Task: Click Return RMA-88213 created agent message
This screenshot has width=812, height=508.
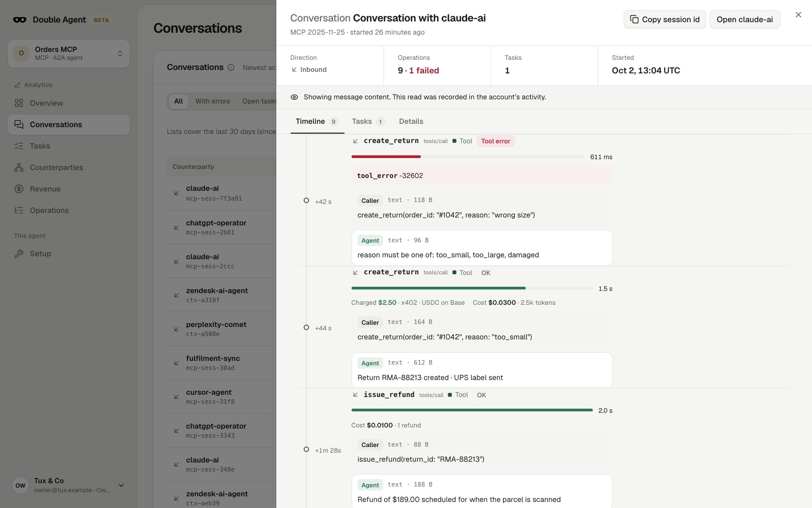Action: click(482, 370)
